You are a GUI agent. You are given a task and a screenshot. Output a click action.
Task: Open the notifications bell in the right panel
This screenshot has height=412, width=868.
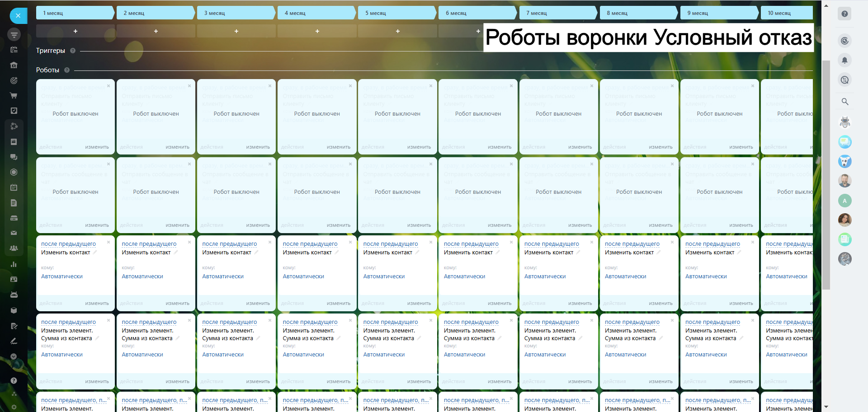(844, 60)
